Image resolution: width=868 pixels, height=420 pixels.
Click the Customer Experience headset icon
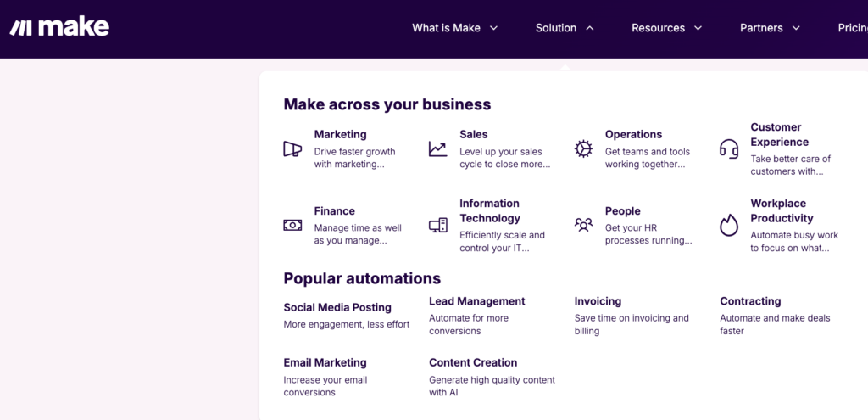(728, 149)
